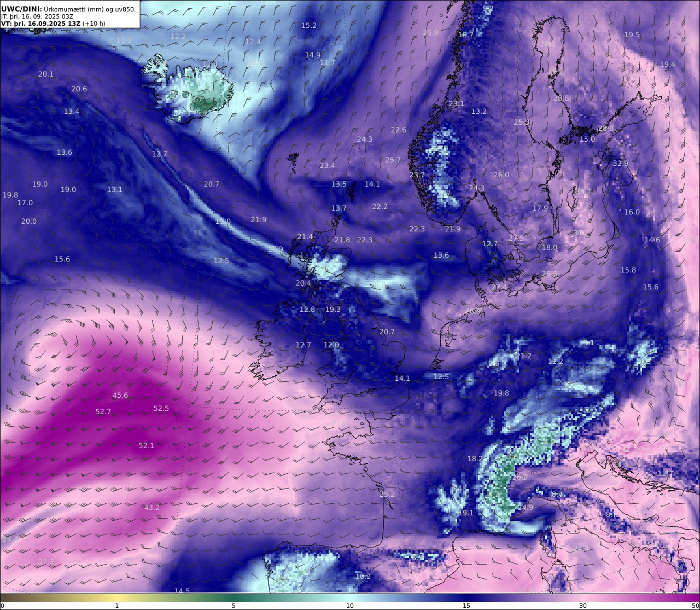Click the 10.2 value over Spain

[x=363, y=576]
